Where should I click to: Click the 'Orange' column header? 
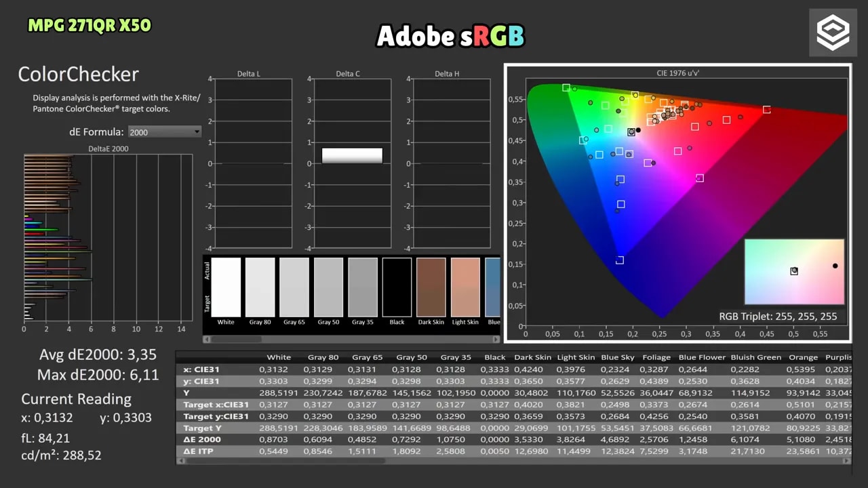[x=803, y=357]
